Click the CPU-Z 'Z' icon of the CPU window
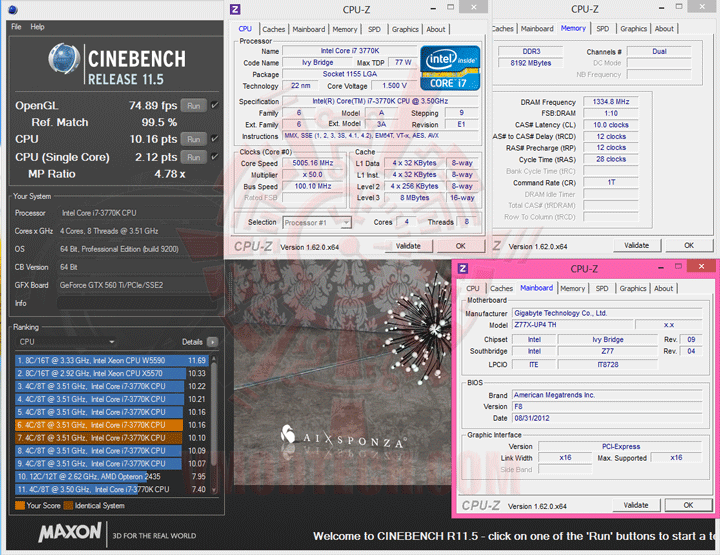The width and height of the screenshot is (720, 555). (x=235, y=9)
